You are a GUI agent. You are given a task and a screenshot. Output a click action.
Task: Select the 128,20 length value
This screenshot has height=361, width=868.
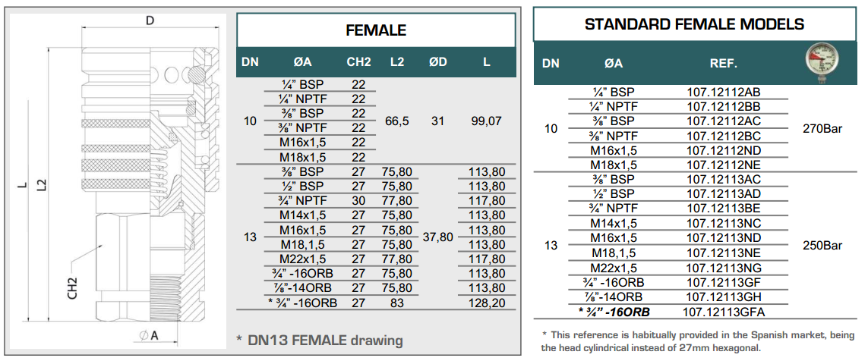486,303
